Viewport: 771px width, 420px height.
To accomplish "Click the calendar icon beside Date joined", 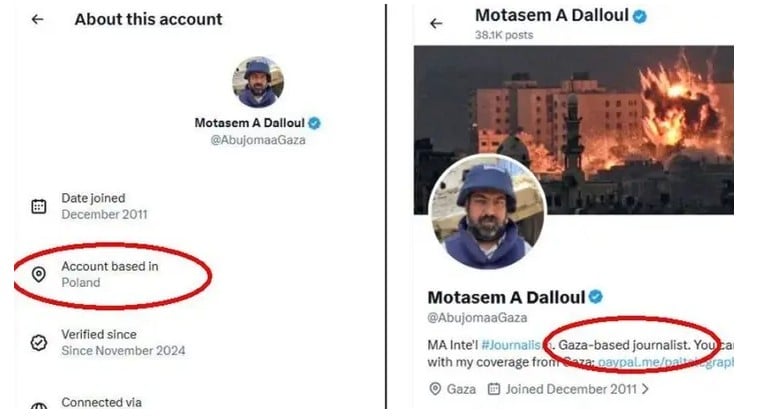I will [x=39, y=206].
